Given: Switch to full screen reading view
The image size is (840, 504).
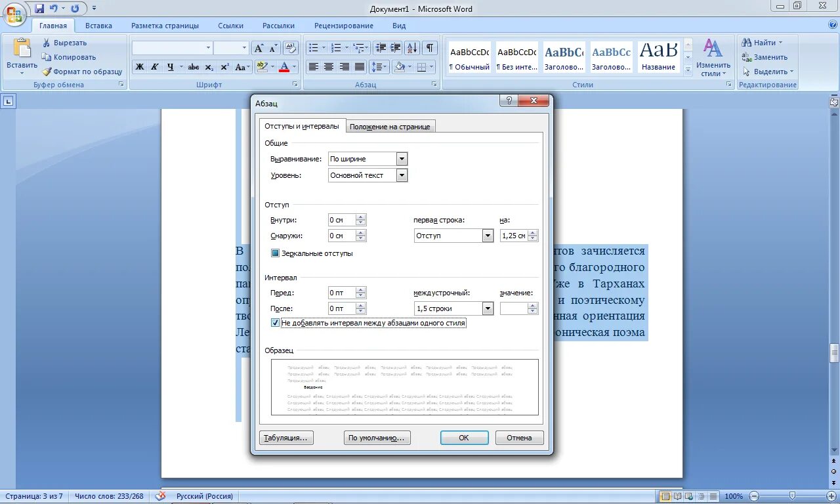Looking at the screenshot, I should tap(678, 496).
